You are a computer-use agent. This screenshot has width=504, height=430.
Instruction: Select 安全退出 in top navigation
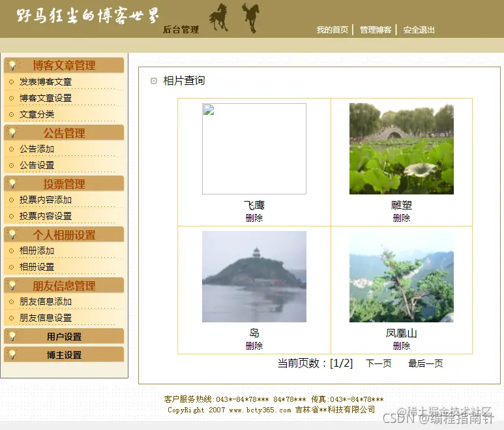click(419, 30)
